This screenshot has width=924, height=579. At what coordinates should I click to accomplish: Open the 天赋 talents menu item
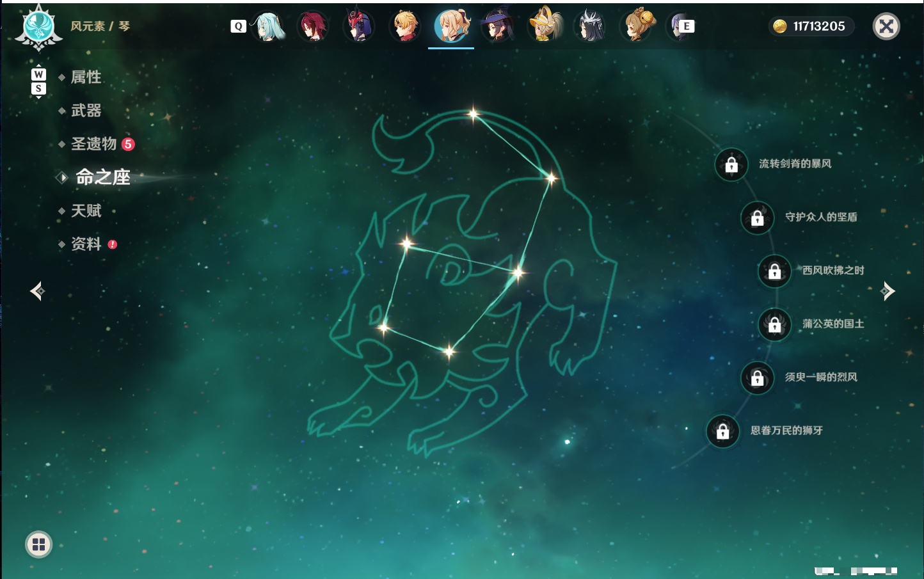[x=86, y=210]
